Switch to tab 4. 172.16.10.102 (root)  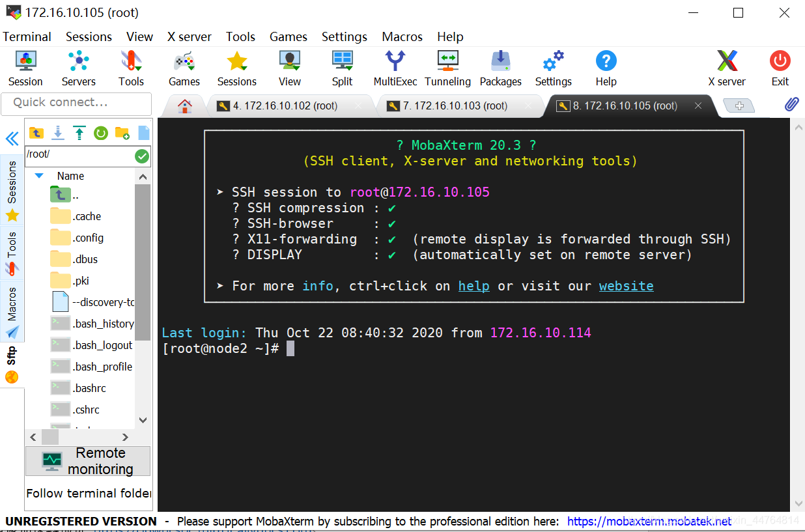285,105
